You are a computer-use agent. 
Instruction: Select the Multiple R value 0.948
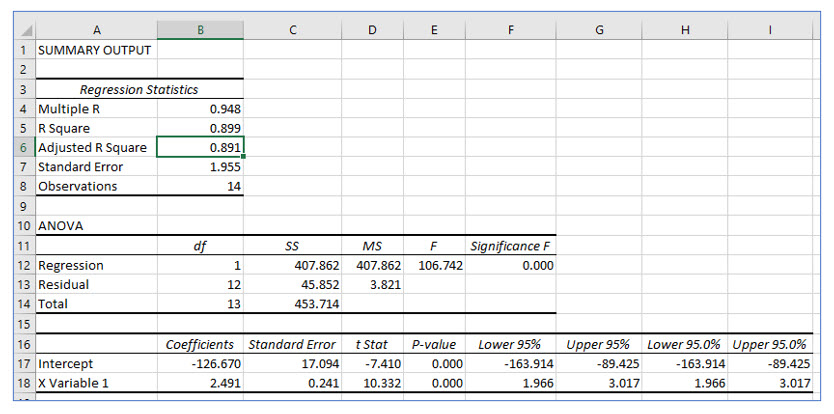pos(201,109)
